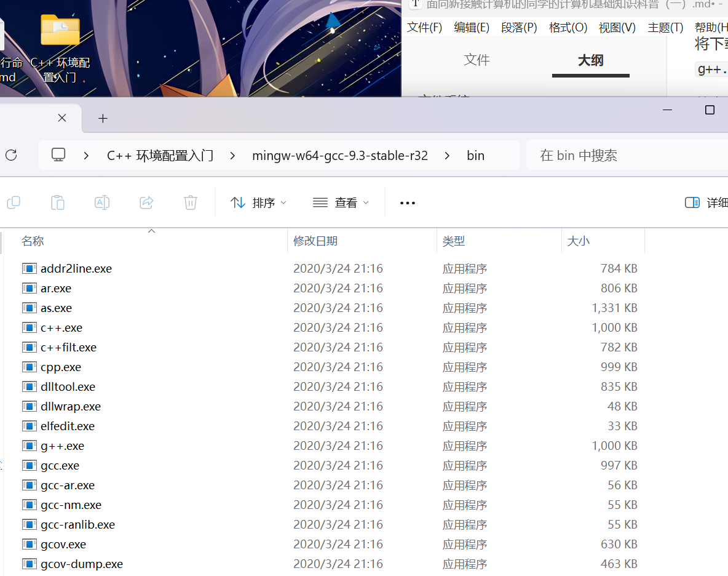
Task: Open 段落(P) menu in Typora window
Action: [x=519, y=28]
